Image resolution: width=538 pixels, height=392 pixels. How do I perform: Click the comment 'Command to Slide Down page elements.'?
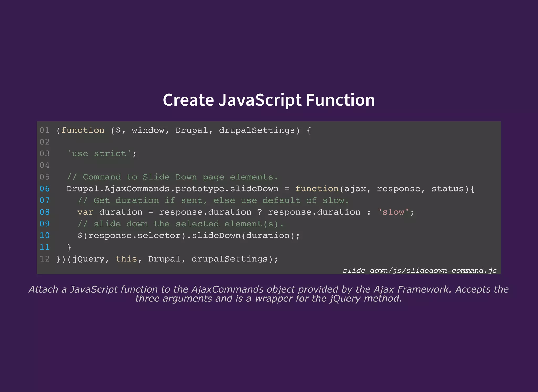point(172,177)
